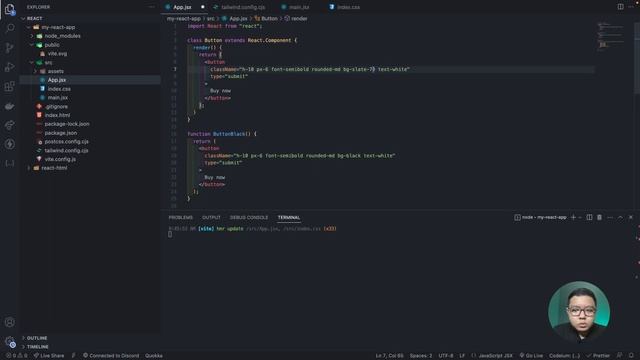
Task: Open index.css in the explorer tree
Action: coord(59,89)
